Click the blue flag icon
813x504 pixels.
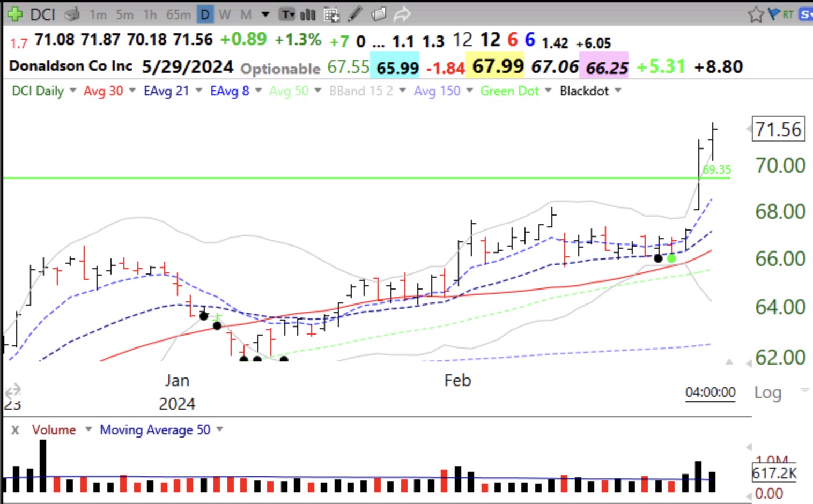click(774, 14)
